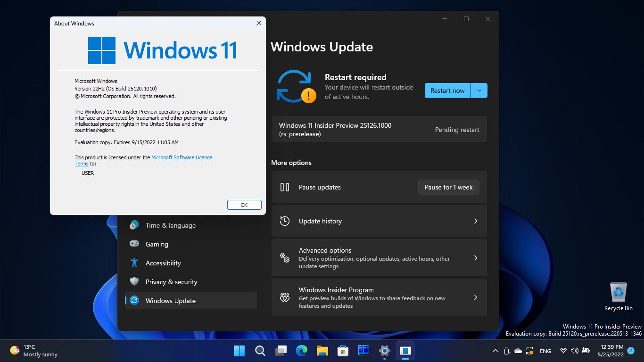Image resolution: width=644 pixels, height=362 pixels.
Task: Click the Windows 11 Insider Preview 25126.1000 entry
Action: [x=379, y=129]
